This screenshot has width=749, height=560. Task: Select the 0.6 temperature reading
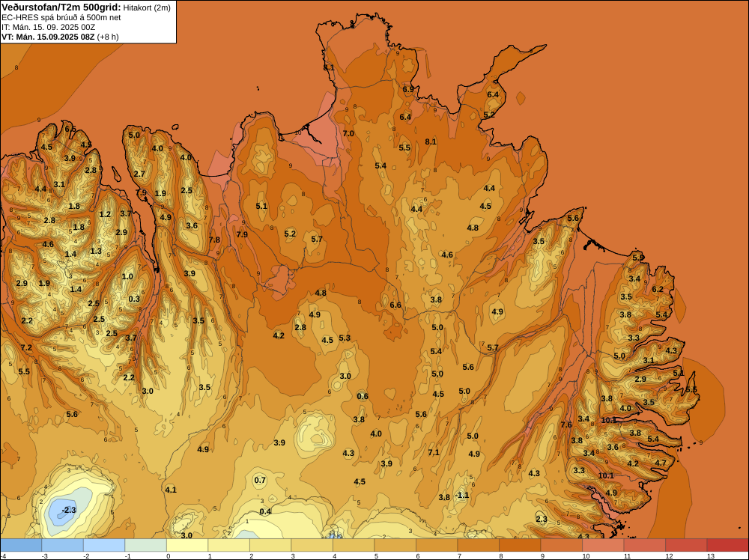[363, 396]
